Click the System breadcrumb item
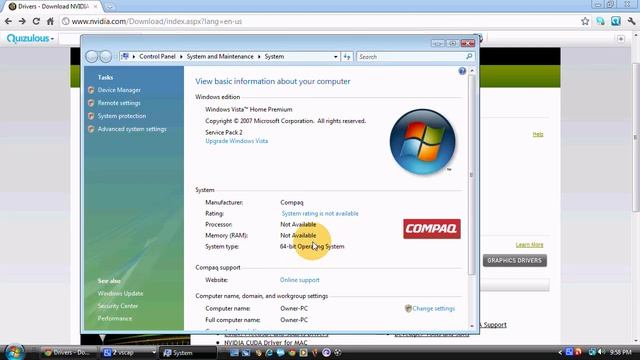 click(x=274, y=56)
